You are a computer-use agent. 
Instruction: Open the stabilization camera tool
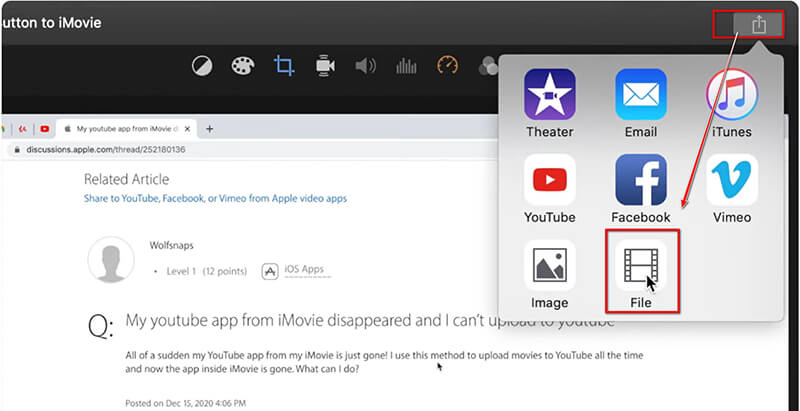325,66
